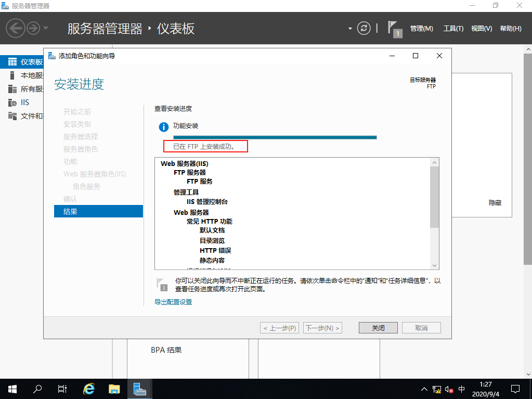Open the 视图(V) menu
Image resolution: width=532 pixels, height=399 pixels.
point(482,29)
